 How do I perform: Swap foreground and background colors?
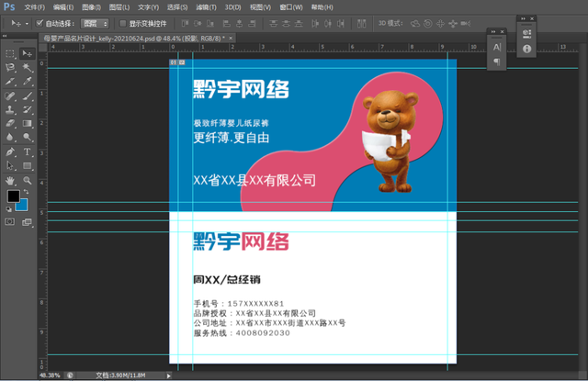pos(26,192)
